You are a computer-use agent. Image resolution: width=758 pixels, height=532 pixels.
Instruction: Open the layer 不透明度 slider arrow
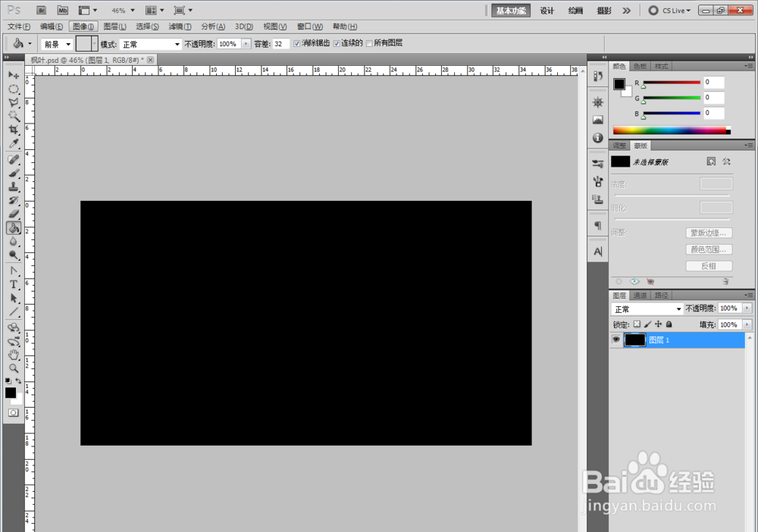point(747,308)
